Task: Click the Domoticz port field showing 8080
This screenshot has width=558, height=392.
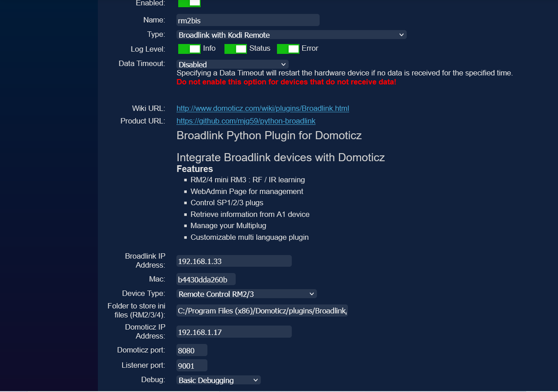Action: (x=192, y=350)
